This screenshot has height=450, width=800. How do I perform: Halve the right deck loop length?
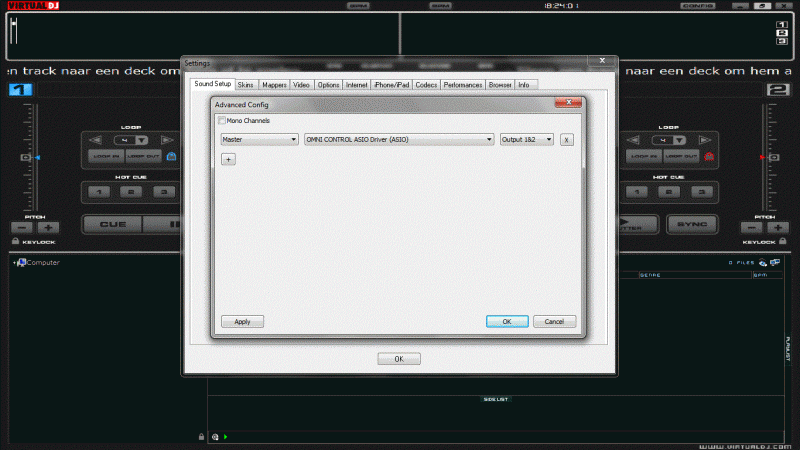pos(633,140)
